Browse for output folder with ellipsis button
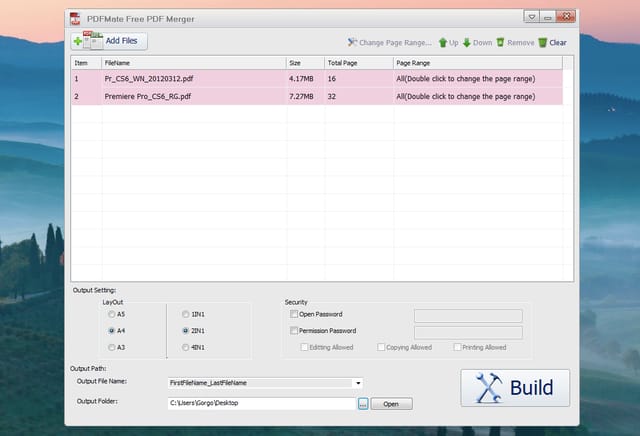Screen dimensions: 640x436 (x=363, y=404)
